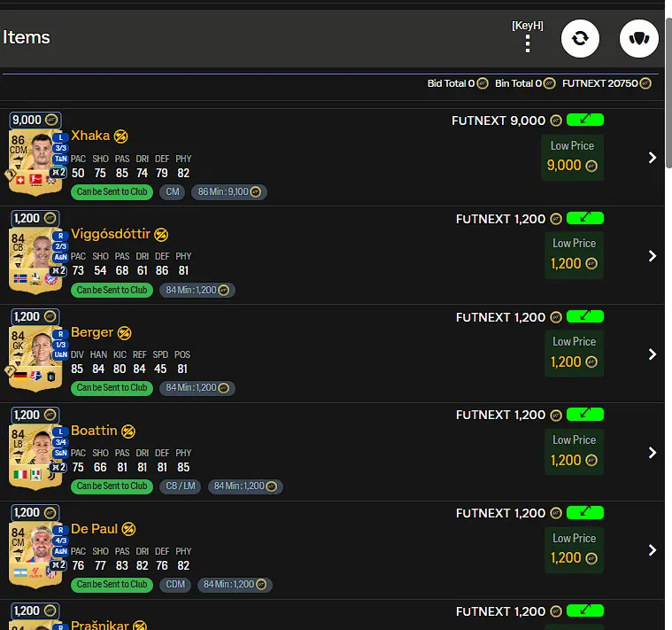Viewport: 672px width, 630px height.
Task: Click the x2 duplicate badge on Boattin card
Action: [x=58, y=468]
